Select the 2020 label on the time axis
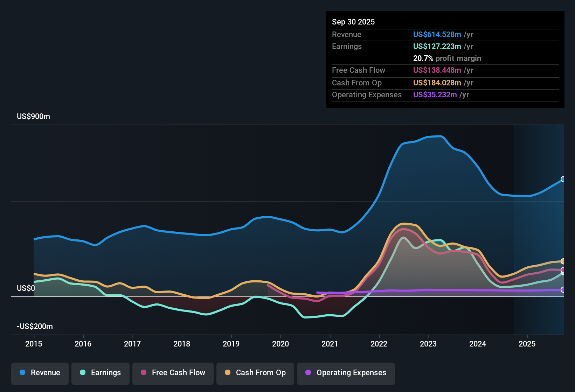575x392 pixels. pos(280,344)
